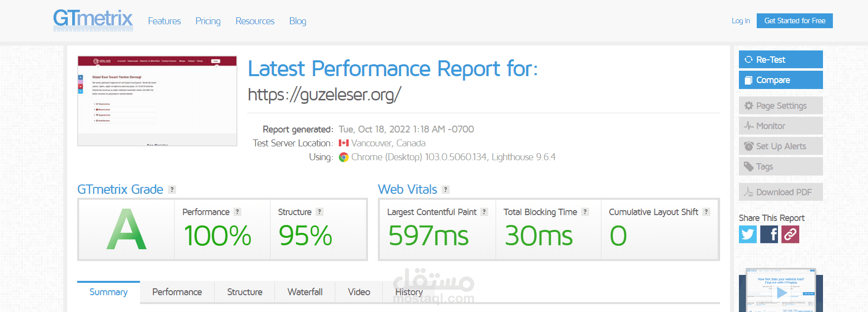Click the 30ms blocking time value

point(539,236)
